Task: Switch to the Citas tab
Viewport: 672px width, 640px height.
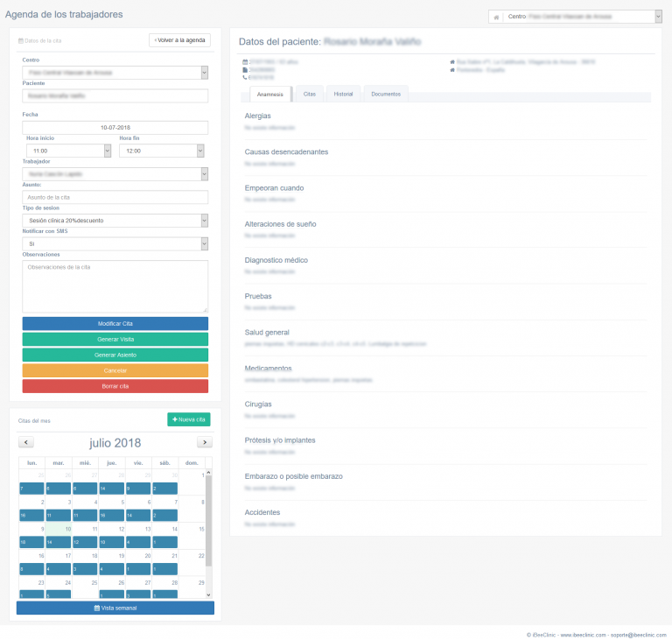Action: tap(310, 94)
